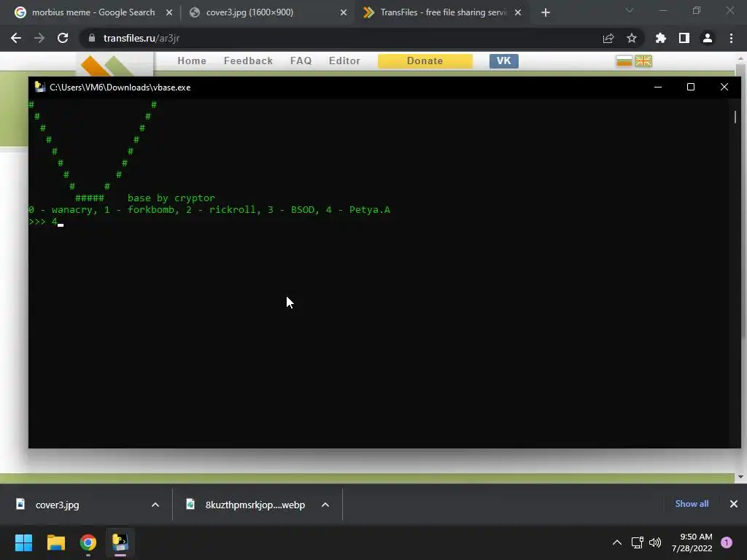This screenshot has height=560, width=747.
Task: Open the Windows Start menu
Action: click(23, 542)
